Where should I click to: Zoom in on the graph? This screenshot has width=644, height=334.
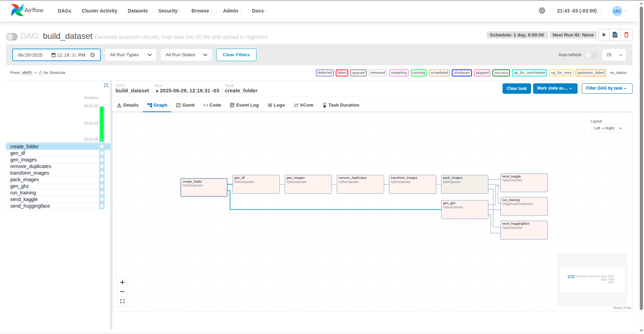(122, 282)
